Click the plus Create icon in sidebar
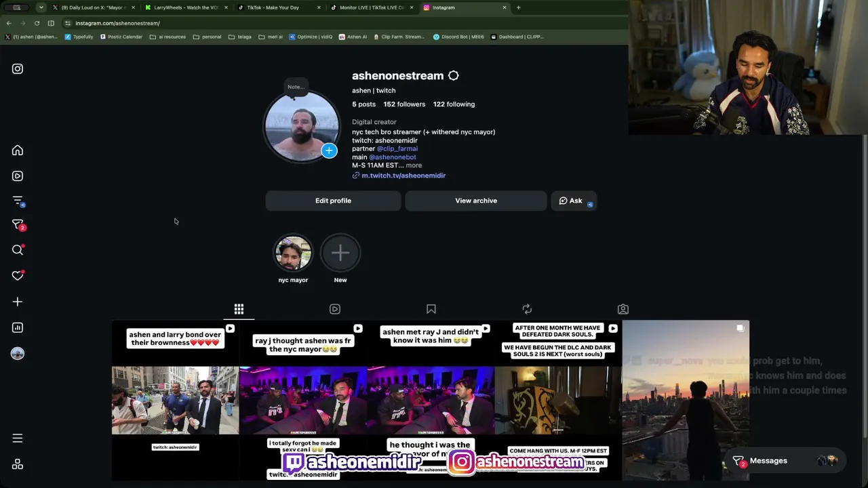Screen dimensions: 868x488 [x=18, y=302]
